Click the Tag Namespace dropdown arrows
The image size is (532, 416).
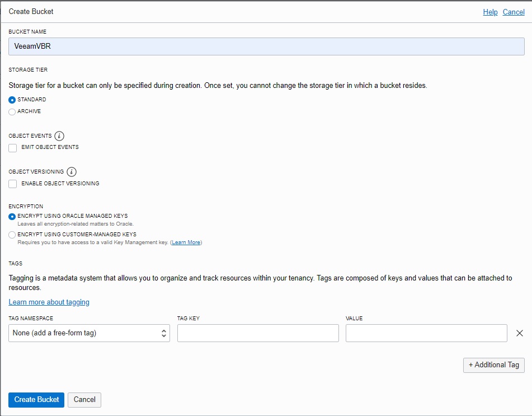(x=163, y=333)
